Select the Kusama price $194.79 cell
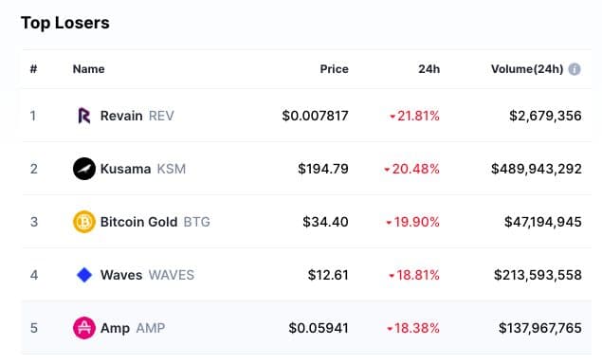 [x=323, y=169]
